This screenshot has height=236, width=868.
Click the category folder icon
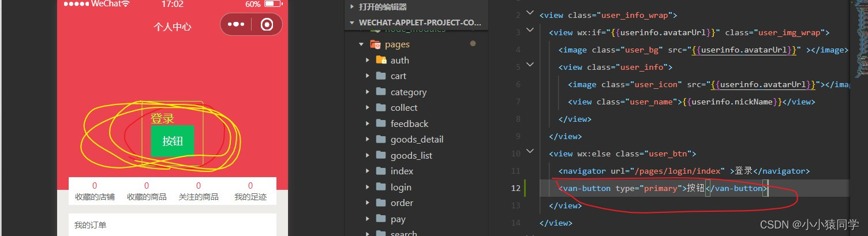(x=381, y=92)
